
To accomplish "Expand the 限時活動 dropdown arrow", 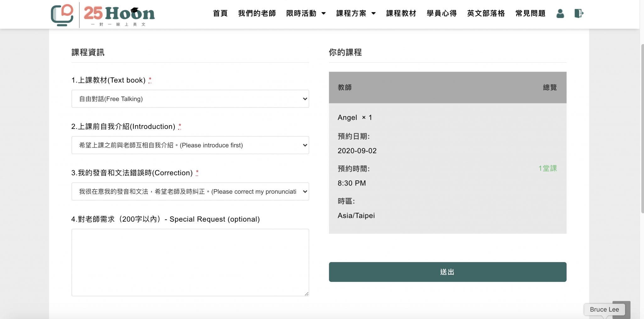I will click(324, 14).
